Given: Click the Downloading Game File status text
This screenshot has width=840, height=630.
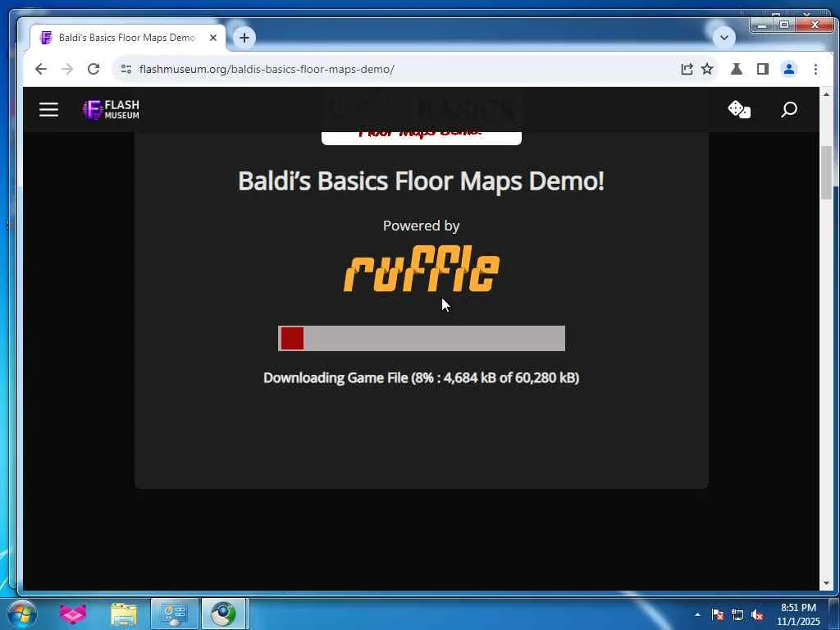Looking at the screenshot, I should pyautogui.click(x=422, y=377).
